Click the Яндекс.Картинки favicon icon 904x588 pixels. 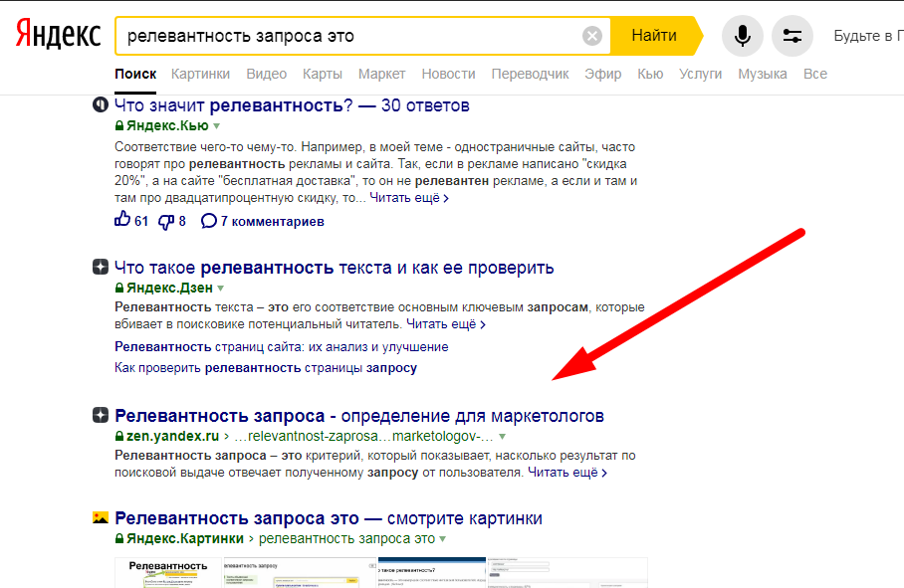(x=101, y=517)
